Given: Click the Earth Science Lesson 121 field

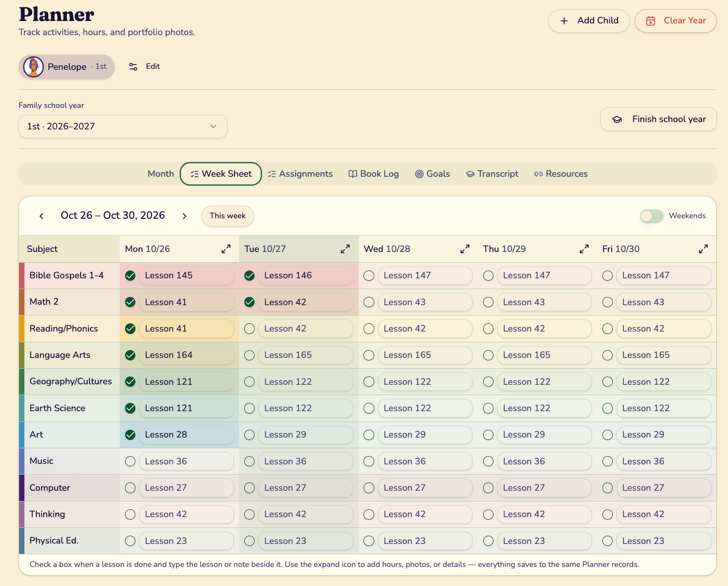Looking at the screenshot, I should 187,408.
